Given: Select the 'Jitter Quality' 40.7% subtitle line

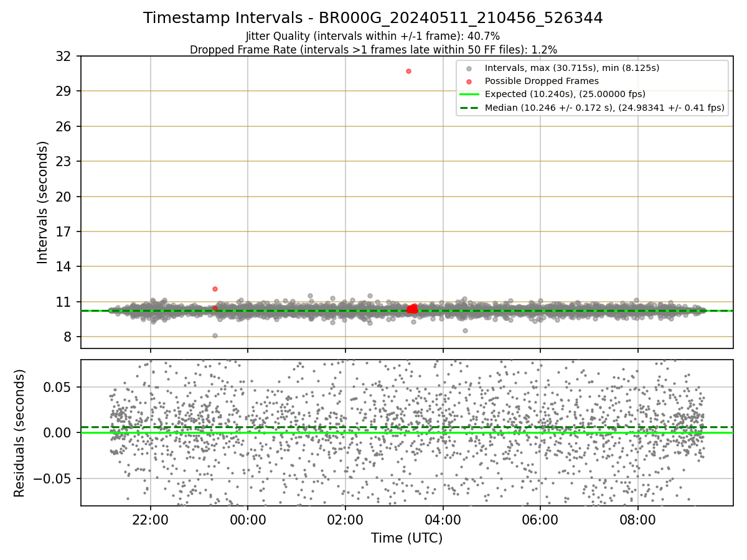Looking at the screenshot, I should [373, 37].
